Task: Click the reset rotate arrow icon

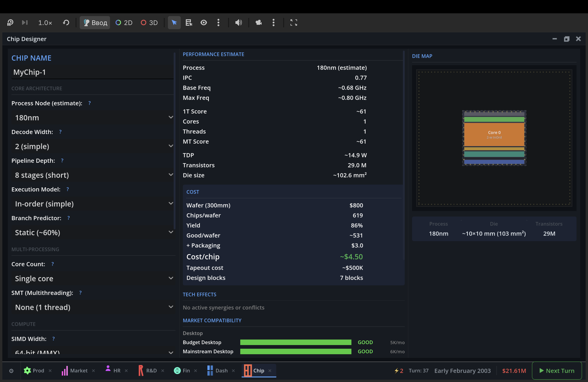Action: coord(66,23)
